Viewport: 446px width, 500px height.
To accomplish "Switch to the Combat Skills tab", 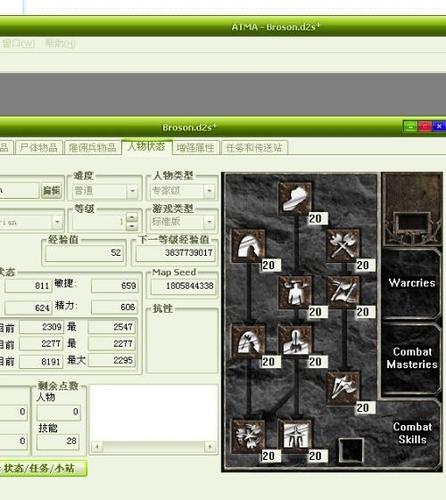I will pyautogui.click(x=412, y=433).
